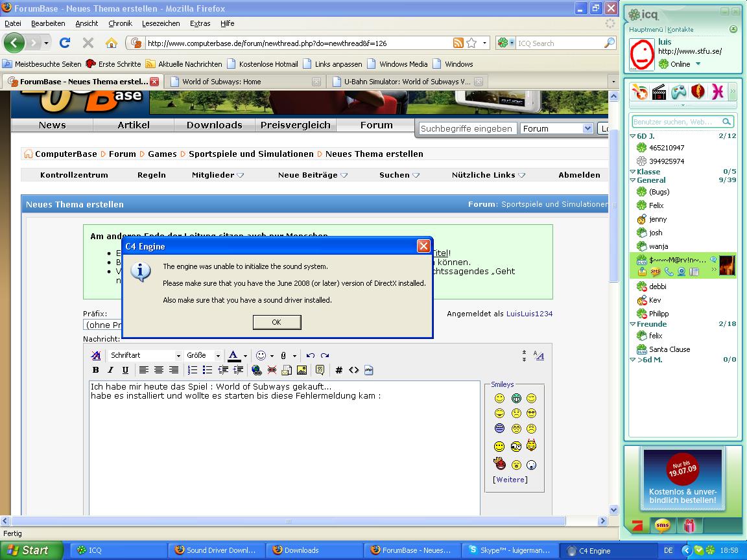This screenshot has height=560, width=747.
Task: Click ICQ Benutzer suchen search field
Action: (x=678, y=122)
